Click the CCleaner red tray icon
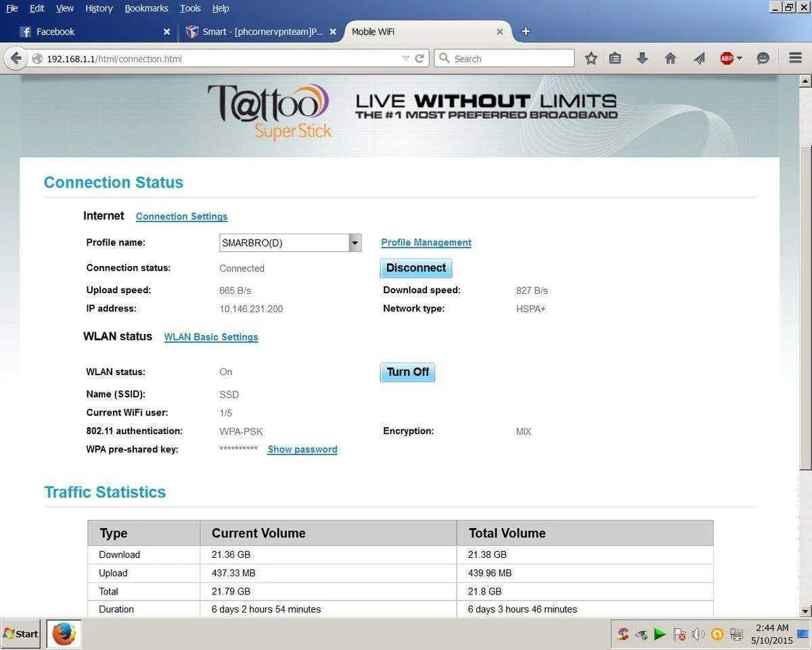812x650 pixels. [623, 634]
